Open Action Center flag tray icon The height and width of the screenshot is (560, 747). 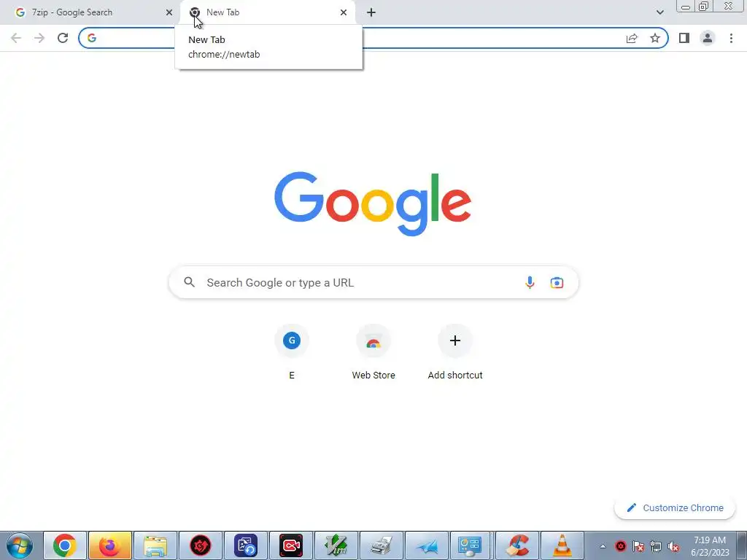click(638, 546)
